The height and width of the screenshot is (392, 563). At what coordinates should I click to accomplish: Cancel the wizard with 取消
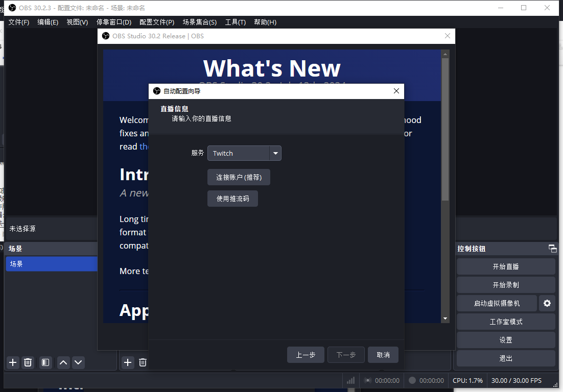(x=383, y=355)
